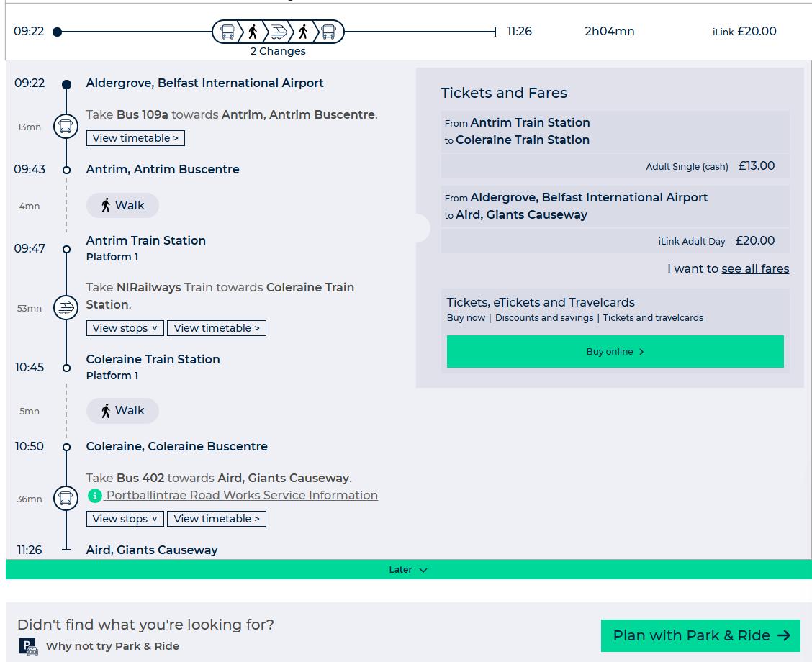Image resolution: width=812 pixels, height=662 pixels.
Task: View timetable for NIRailways train
Action: pos(217,328)
